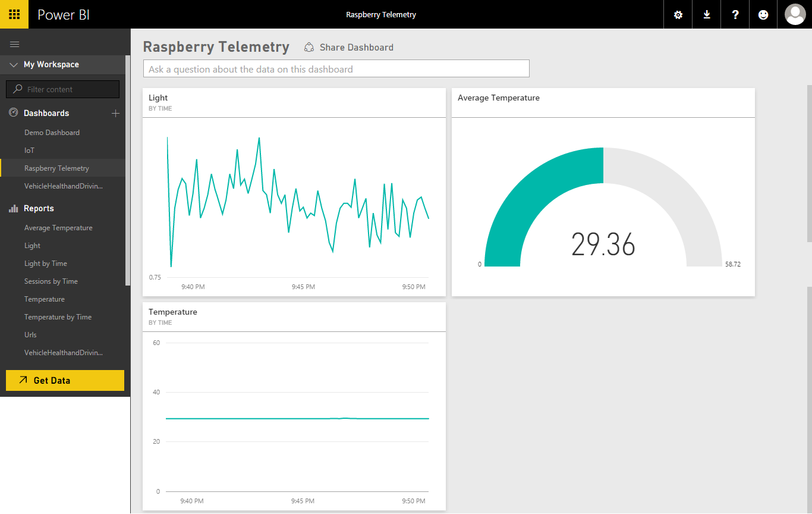Open the app launcher waffle icon
This screenshot has height=514, width=812.
14,14
